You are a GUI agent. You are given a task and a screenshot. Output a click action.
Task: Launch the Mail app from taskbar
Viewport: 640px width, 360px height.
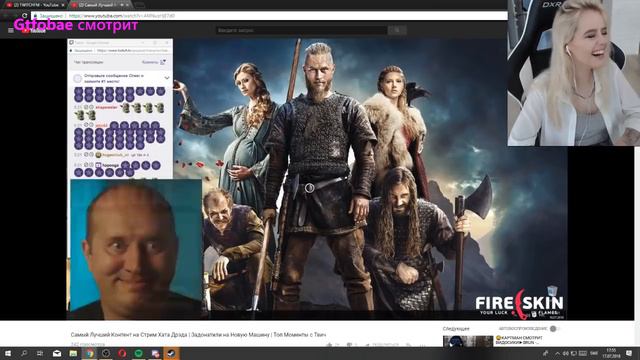tap(57, 353)
